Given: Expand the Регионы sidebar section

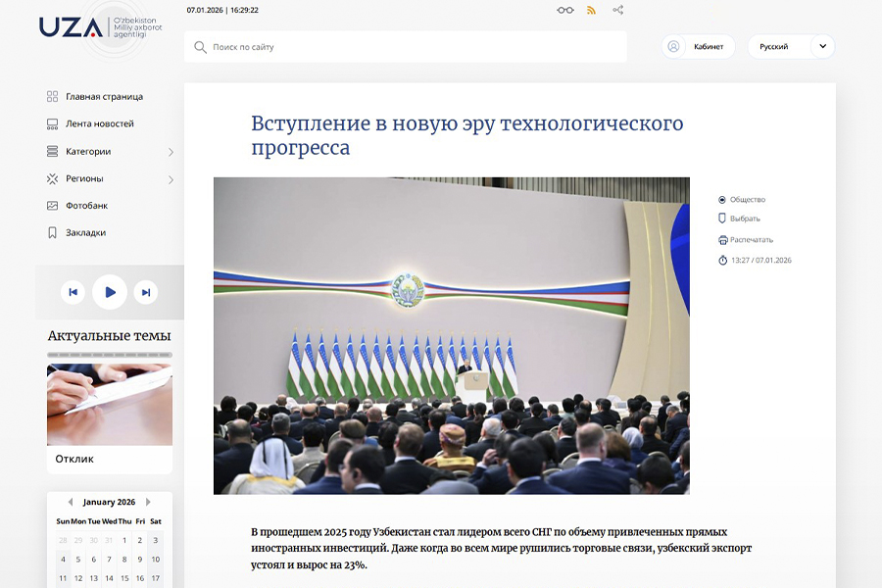Looking at the screenshot, I should pyautogui.click(x=83, y=179).
